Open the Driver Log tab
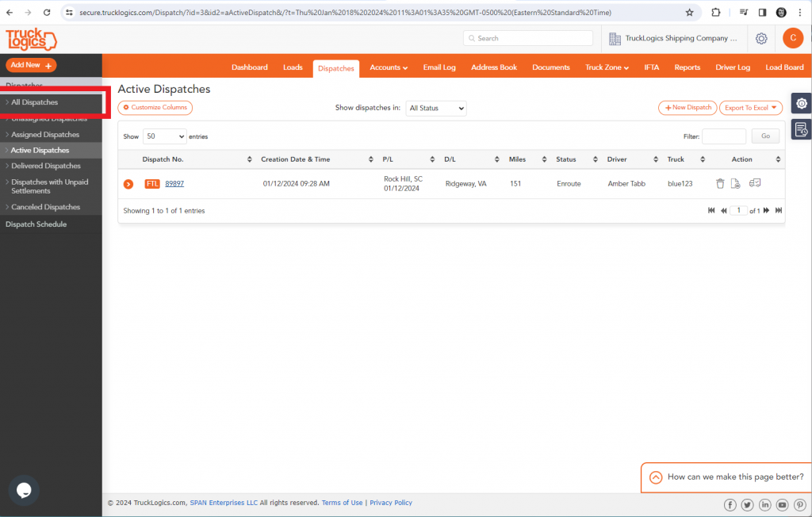 733,67
